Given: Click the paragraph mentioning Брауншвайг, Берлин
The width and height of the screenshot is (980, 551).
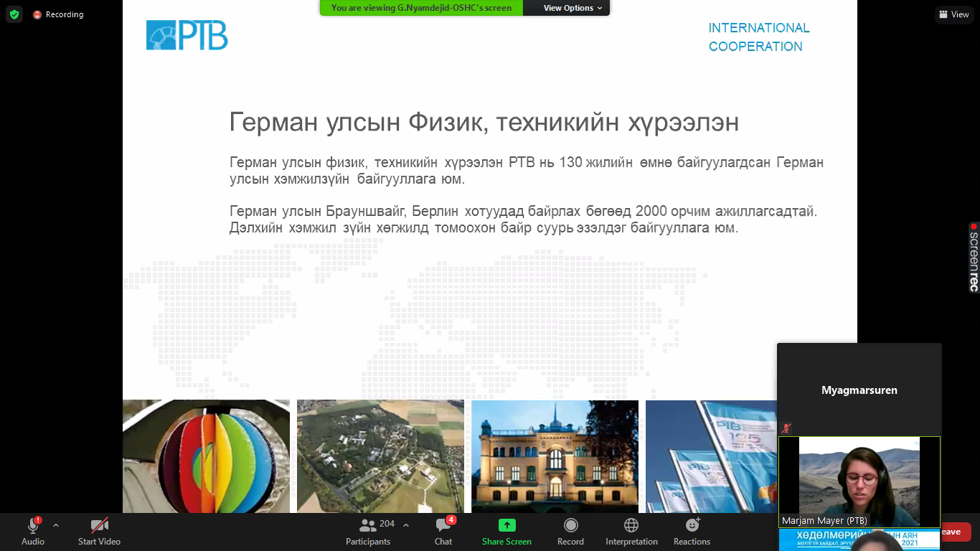Looking at the screenshot, I should click(x=524, y=220).
